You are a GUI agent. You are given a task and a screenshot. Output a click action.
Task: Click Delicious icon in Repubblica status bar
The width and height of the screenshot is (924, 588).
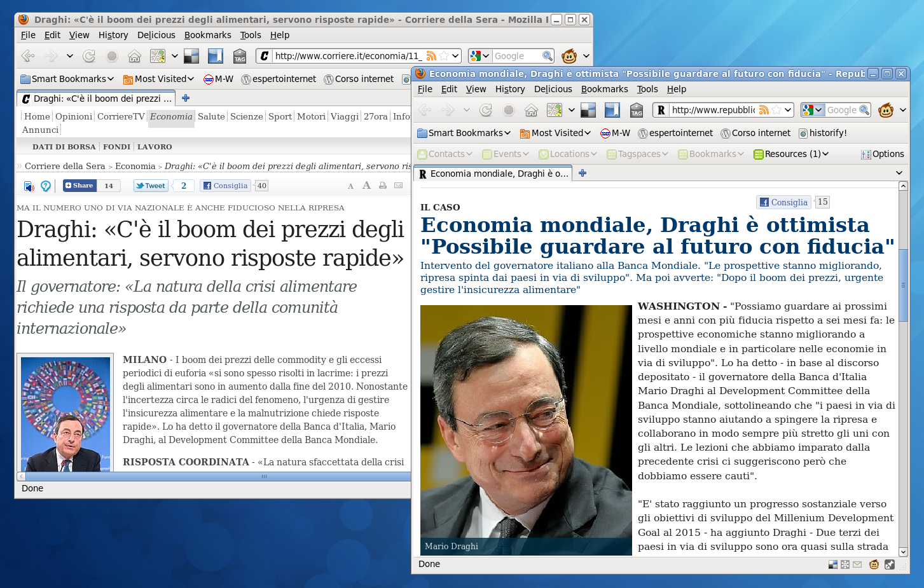pos(833,564)
